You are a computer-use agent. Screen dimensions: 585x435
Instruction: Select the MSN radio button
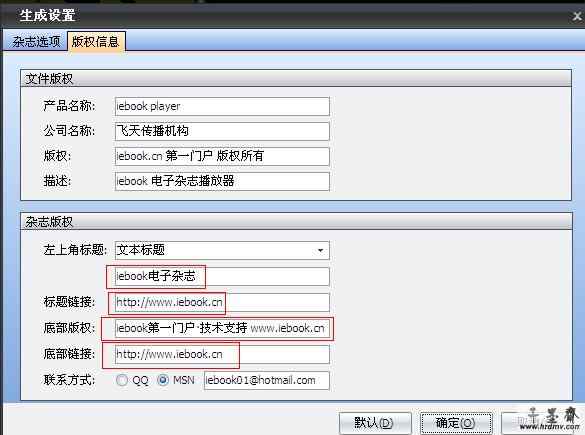[x=163, y=380]
